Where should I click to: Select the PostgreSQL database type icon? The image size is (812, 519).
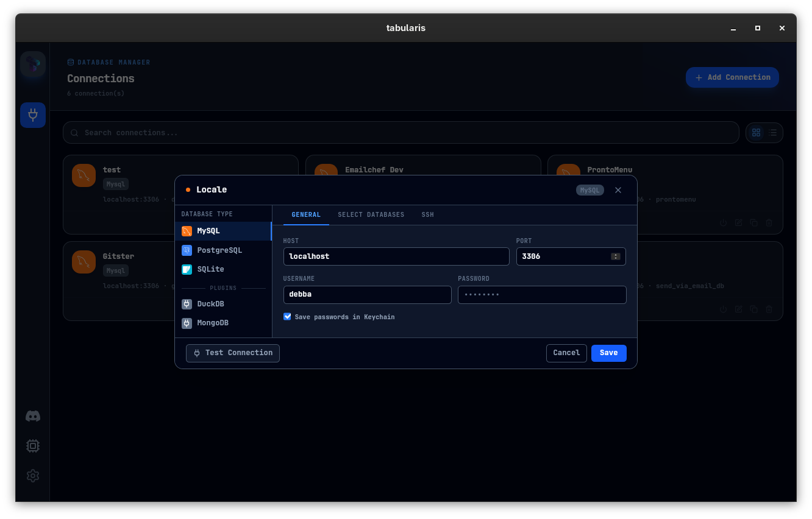point(187,250)
